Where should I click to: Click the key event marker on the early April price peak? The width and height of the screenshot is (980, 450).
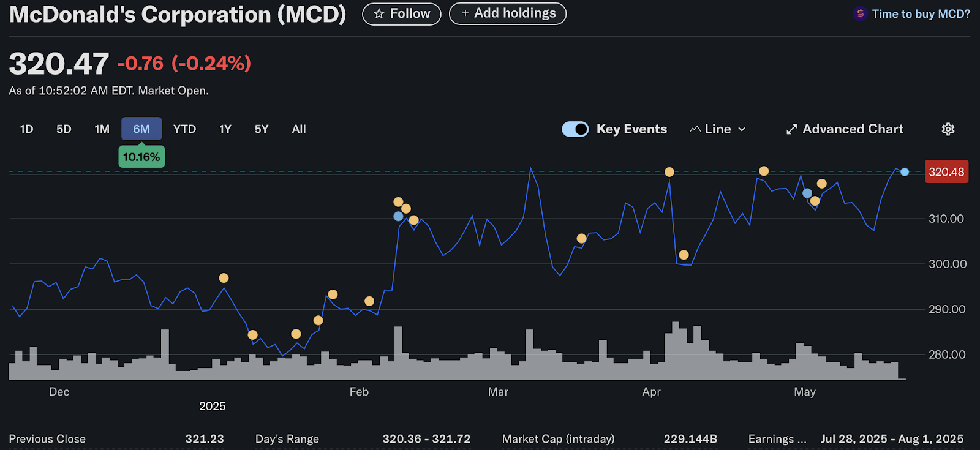(669, 172)
